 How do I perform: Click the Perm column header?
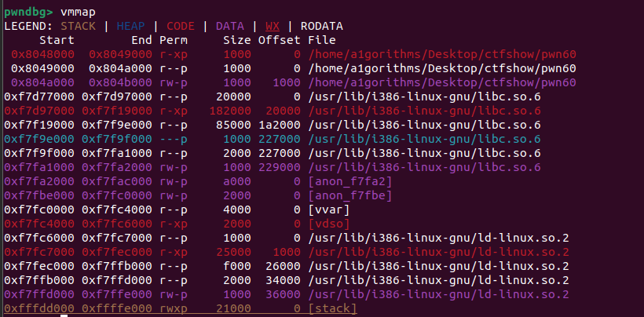(173, 40)
